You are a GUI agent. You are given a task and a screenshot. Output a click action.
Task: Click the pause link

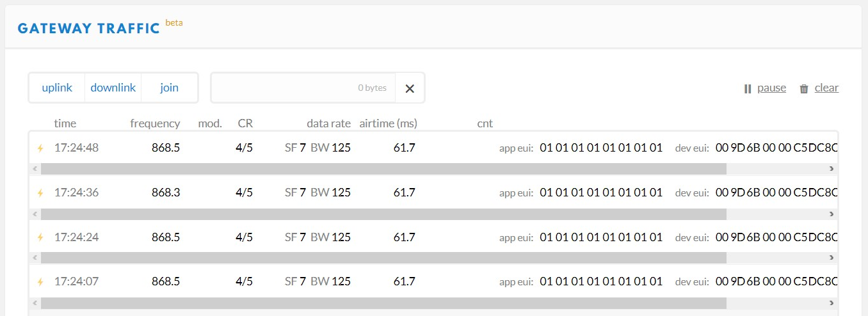pyautogui.click(x=771, y=88)
